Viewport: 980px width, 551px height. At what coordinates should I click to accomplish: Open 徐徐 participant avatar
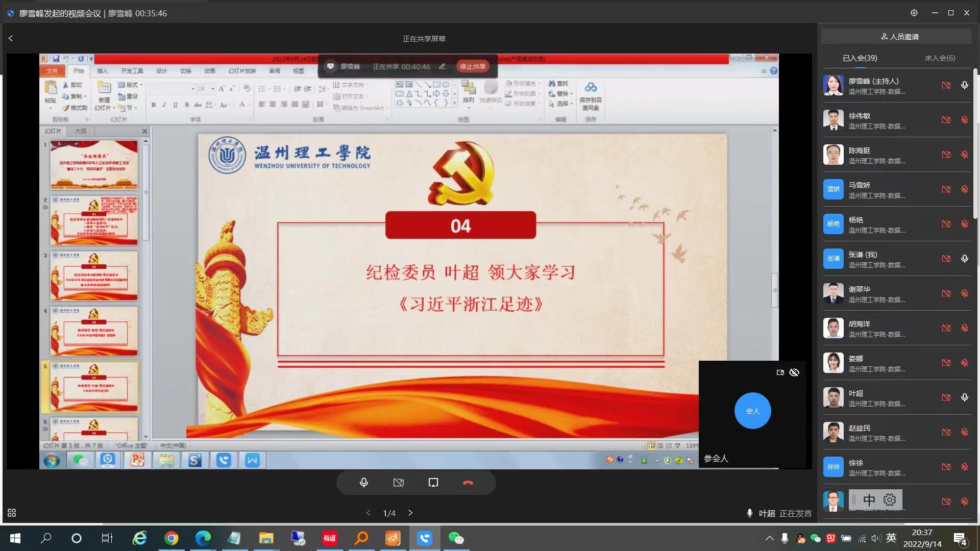[x=834, y=467]
